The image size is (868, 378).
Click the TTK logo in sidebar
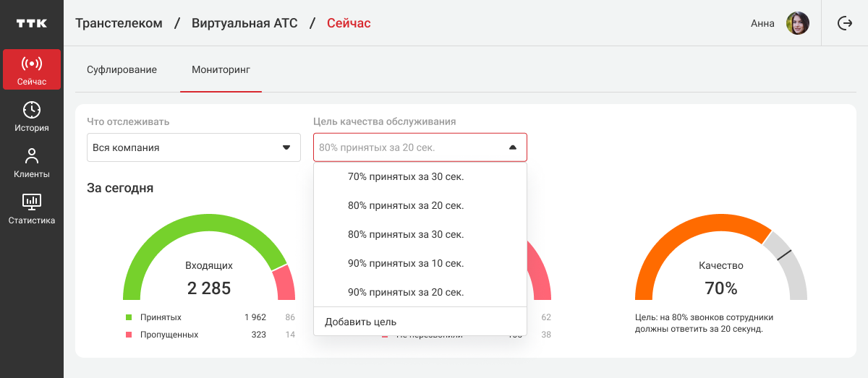click(32, 23)
